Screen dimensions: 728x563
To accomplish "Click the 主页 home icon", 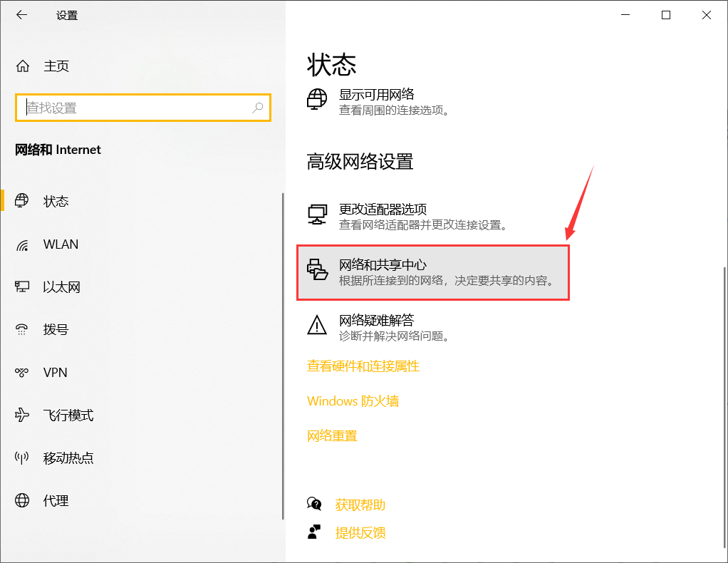I will point(22,66).
